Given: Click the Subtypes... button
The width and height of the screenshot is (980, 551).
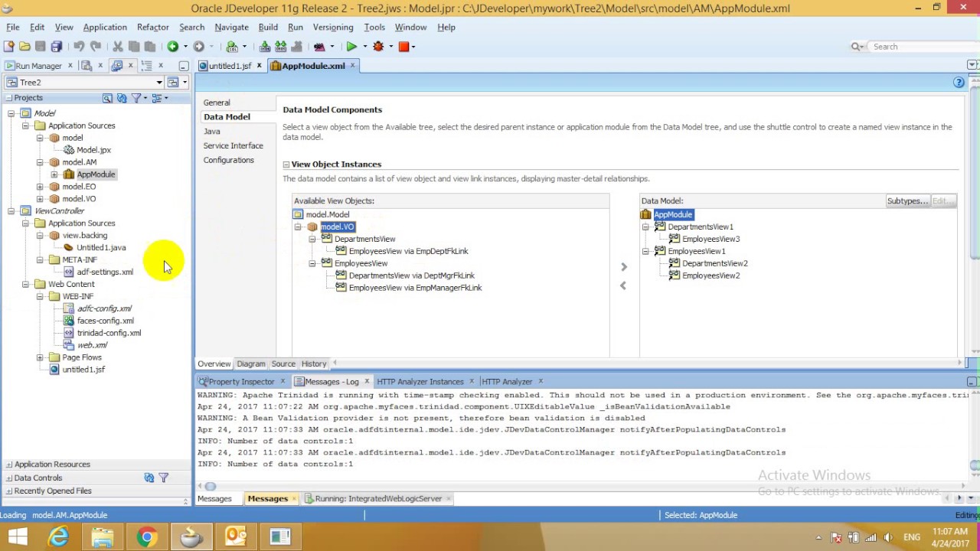Looking at the screenshot, I should pyautogui.click(x=907, y=201).
